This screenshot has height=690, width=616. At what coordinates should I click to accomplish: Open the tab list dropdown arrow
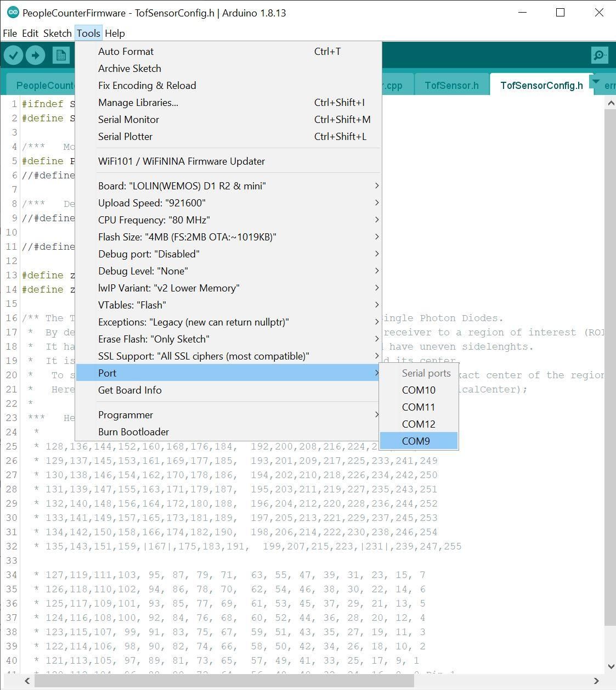pos(596,81)
